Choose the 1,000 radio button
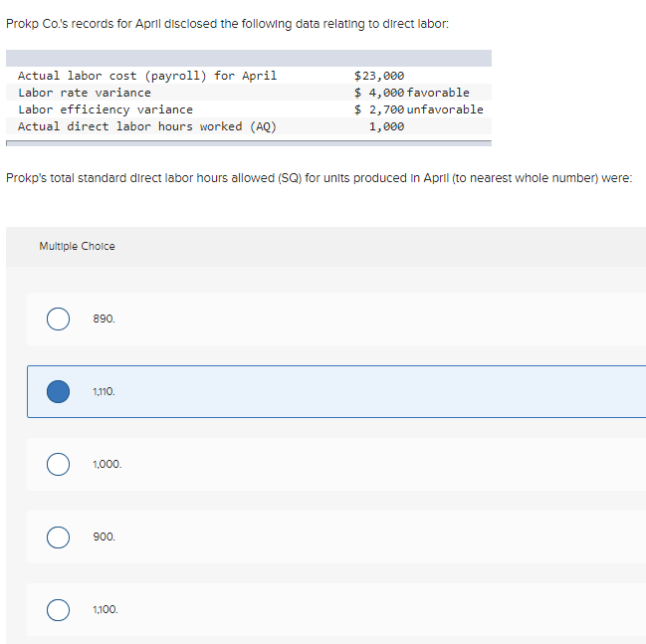This screenshot has width=646, height=644. 58,464
